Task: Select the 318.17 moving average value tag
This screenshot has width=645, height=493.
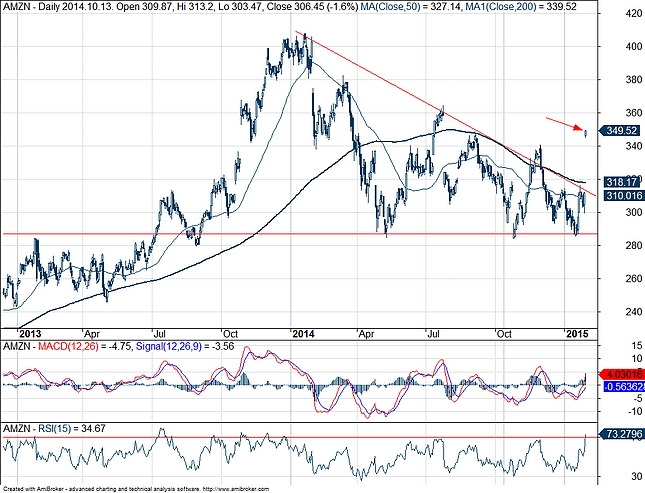Action: (621, 182)
